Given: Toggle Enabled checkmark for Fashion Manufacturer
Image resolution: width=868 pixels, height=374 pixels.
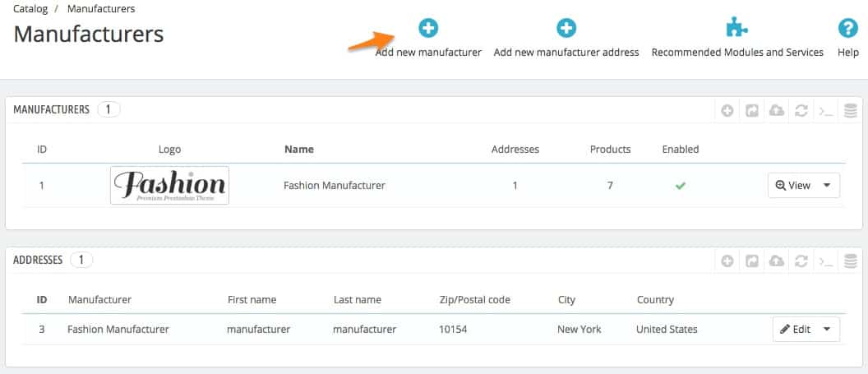Looking at the screenshot, I should coord(681,186).
